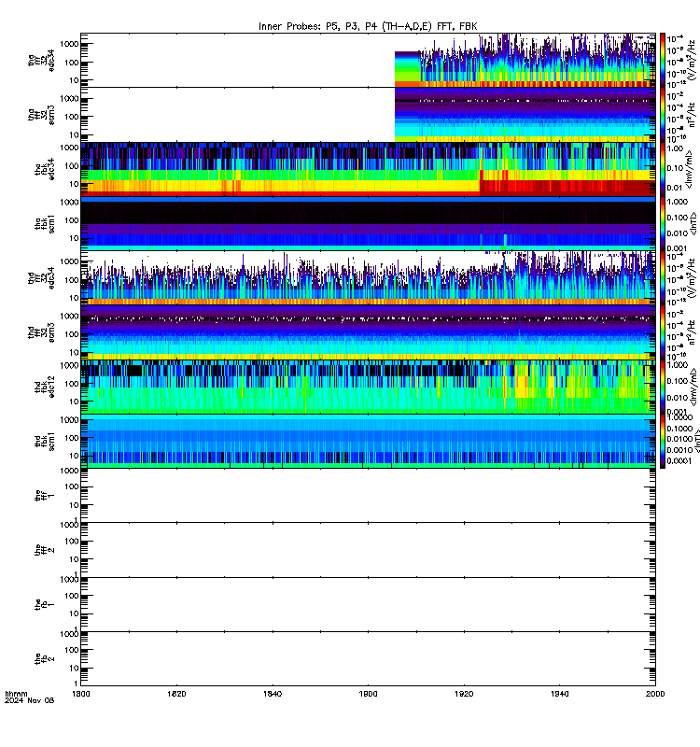Click the tha fbk scm1 axis label
Image resolution: width=700 pixels, height=747 pixels.
click(45, 224)
